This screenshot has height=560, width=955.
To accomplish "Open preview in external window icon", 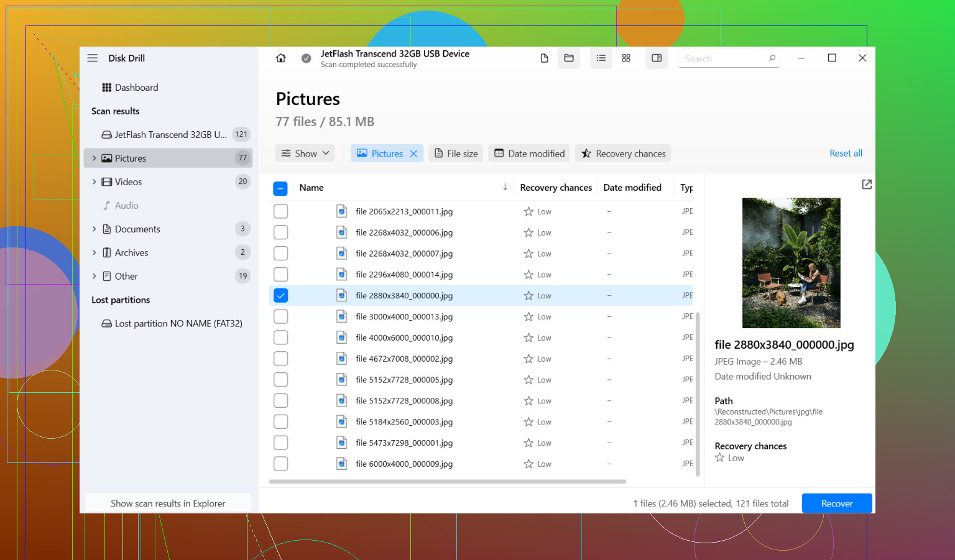I will (867, 185).
